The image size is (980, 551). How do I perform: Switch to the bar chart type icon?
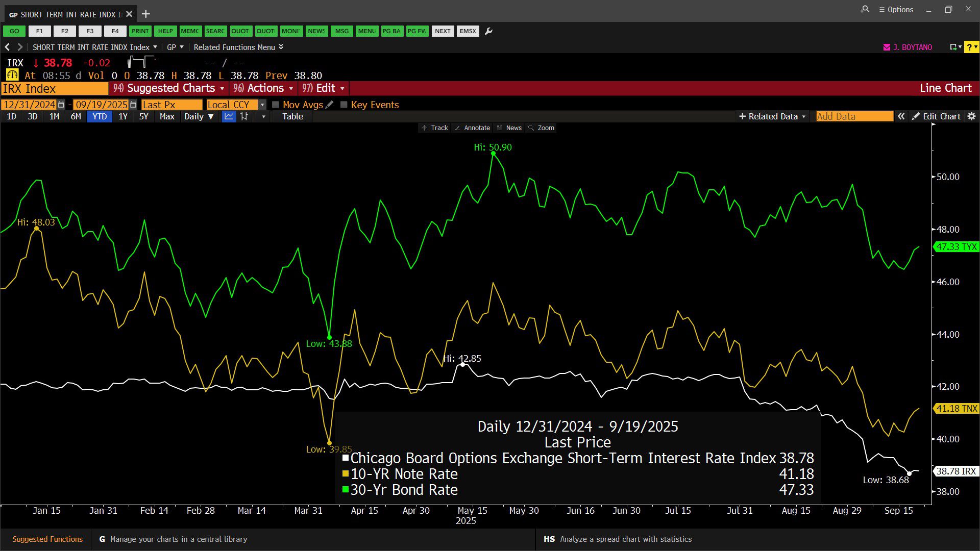pos(244,116)
